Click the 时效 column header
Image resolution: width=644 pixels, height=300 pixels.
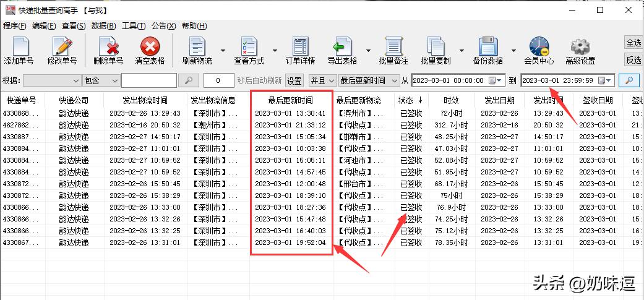point(451,100)
